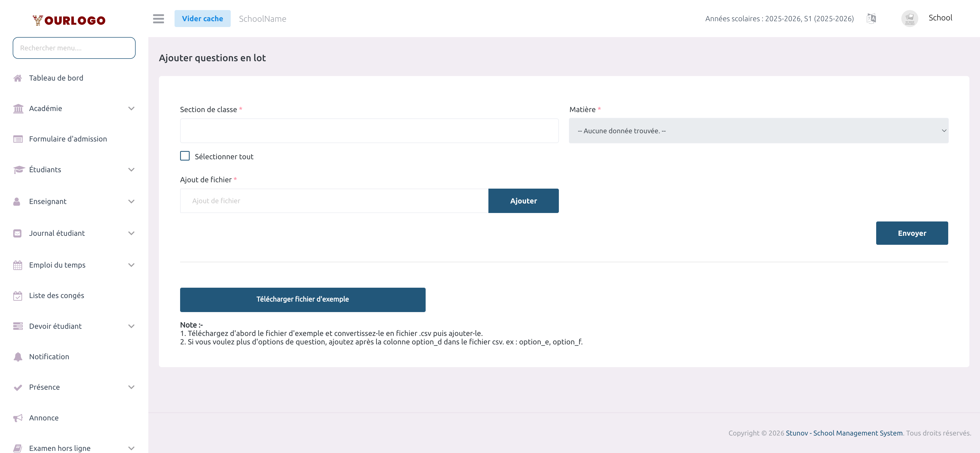Click the hamburger menu icon

[x=158, y=19]
